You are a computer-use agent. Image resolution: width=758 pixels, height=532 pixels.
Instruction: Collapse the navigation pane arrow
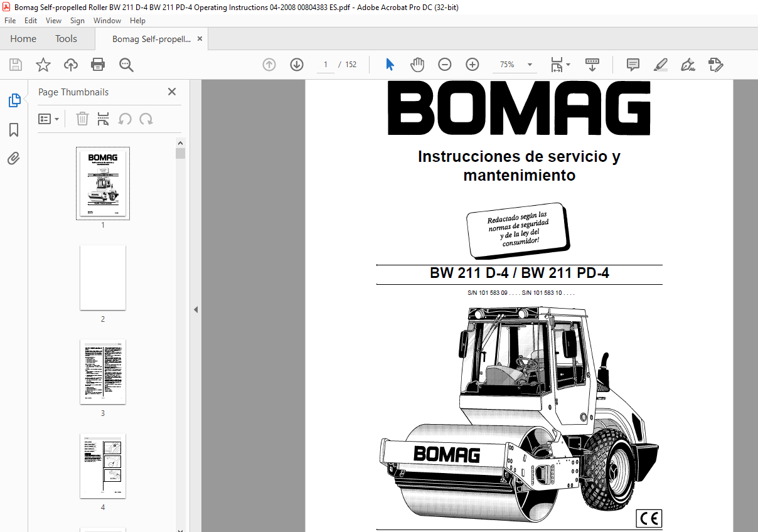(x=195, y=309)
